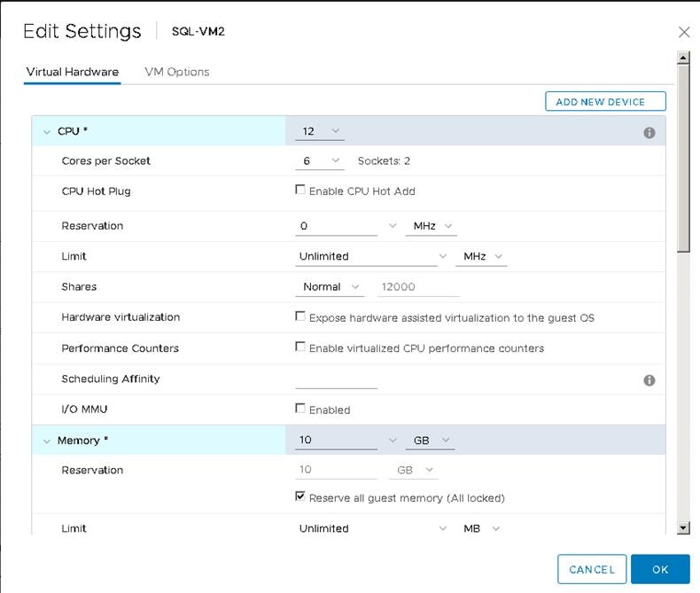This screenshot has height=593, width=700.
Task: Tick Expose hardware assisted virtualization checkbox
Action: pos(300,316)
